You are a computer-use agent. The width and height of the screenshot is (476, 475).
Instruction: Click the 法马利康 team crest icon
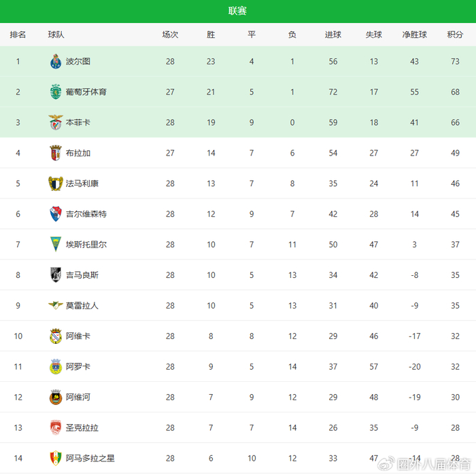coord(56,183)
